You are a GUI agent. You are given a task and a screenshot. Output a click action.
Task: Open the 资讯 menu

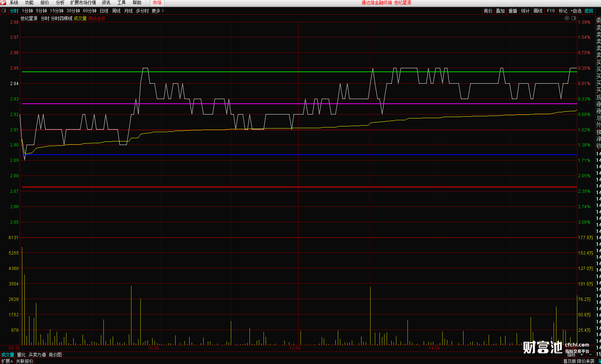pos(106,3)
